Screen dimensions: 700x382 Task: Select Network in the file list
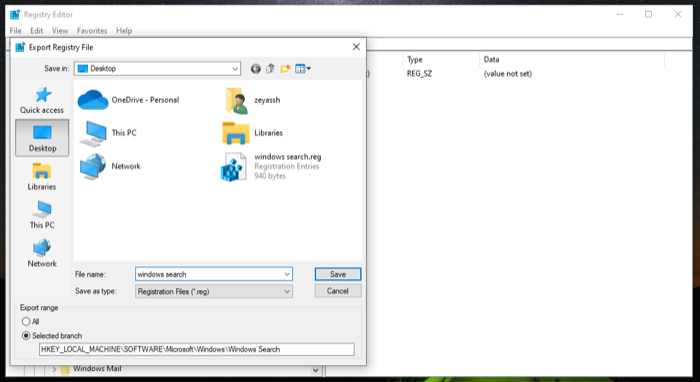pyautogui.click(x=110, y=166)
